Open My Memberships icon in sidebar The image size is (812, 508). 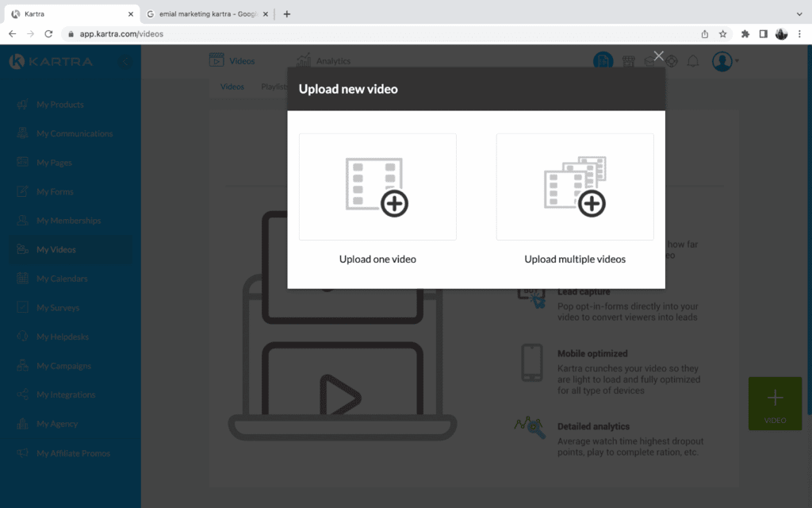(22, 221)
